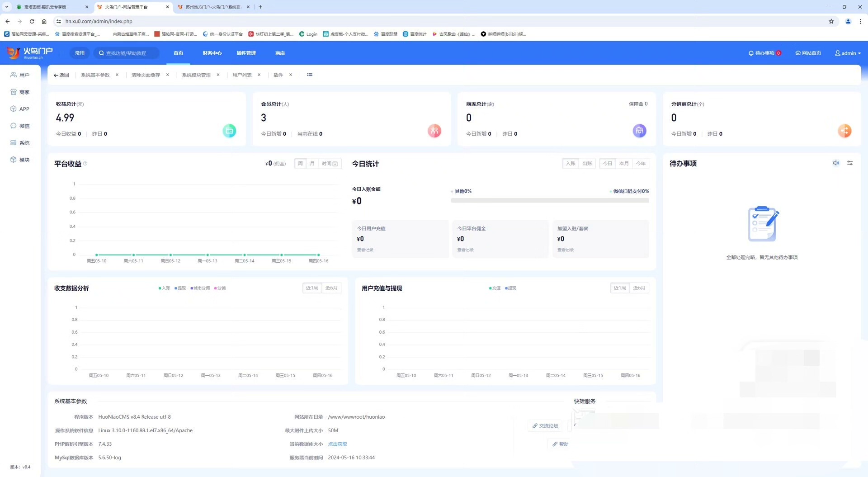Image resolution: width=868 pixels, height=477 pixels.
Task: Click 查看记录 under 今日用户充值
Action: point(365,250)
